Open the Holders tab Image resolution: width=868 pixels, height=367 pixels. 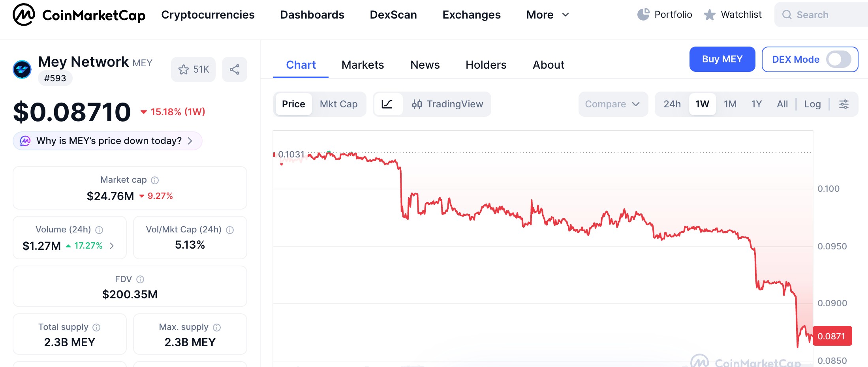(x=486, y=65)
